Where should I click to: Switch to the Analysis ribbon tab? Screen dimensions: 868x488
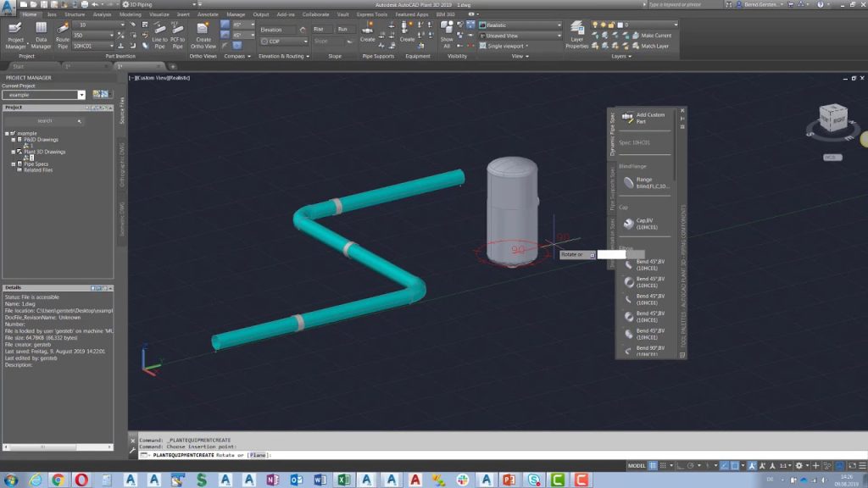tap(101, 14)
